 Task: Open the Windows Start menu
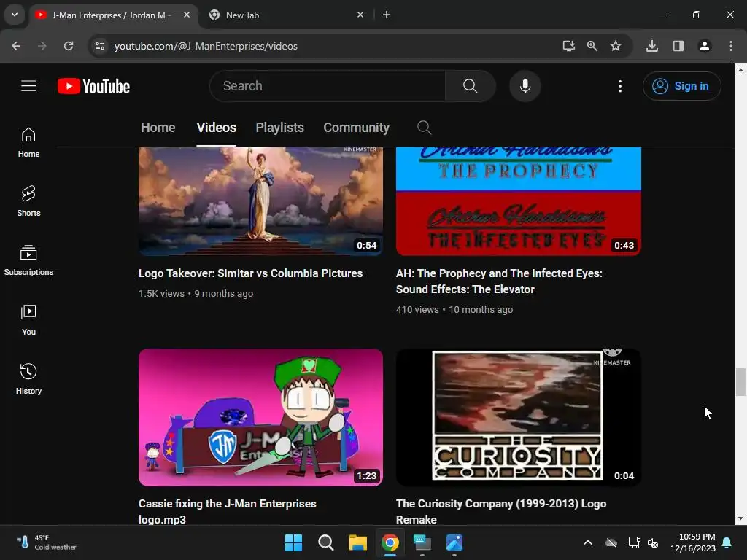tap(293, 542)
